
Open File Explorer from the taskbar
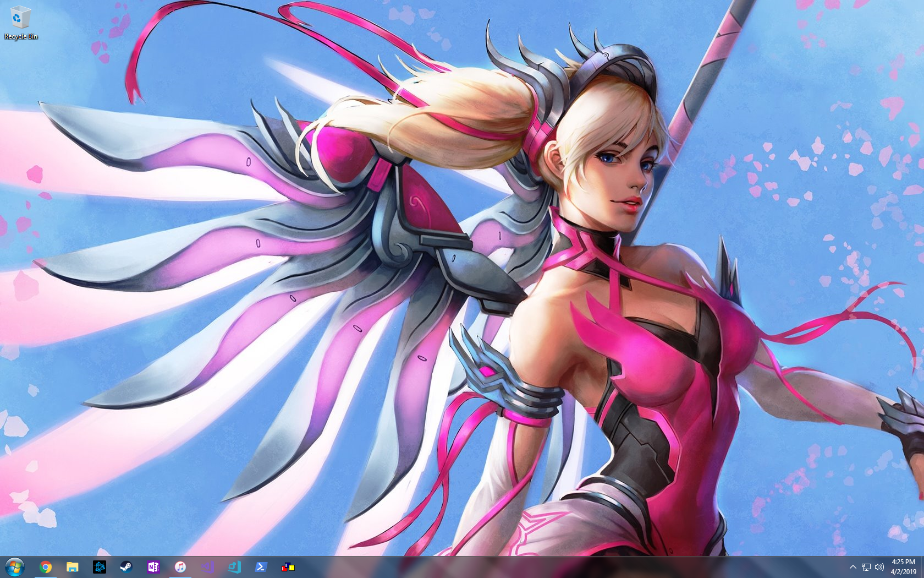(x=73, y=567)
